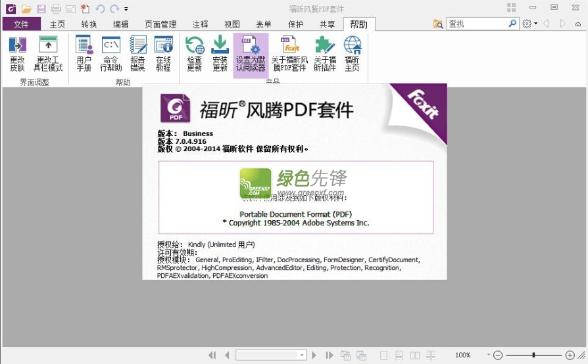Open Foxit Homepage (福昕主页)

click(353, 54)
